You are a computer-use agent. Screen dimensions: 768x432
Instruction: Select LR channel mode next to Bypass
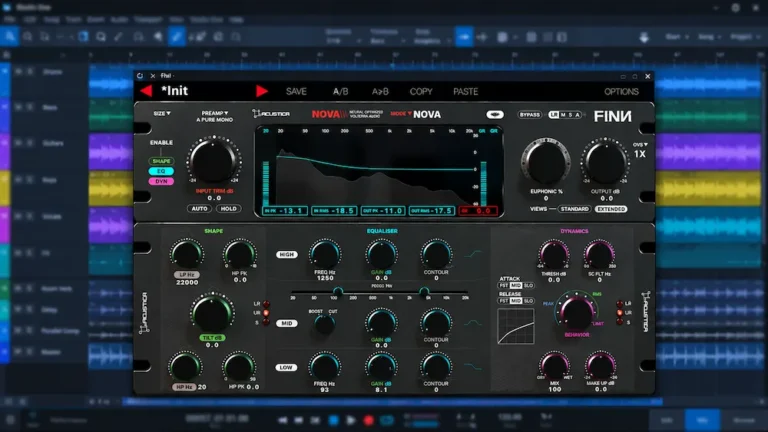pos(554,115)
